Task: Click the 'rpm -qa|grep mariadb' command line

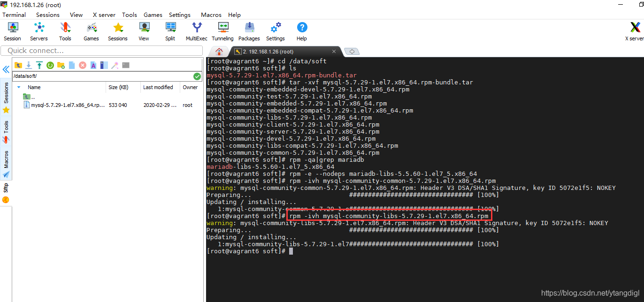Action: 327,159
